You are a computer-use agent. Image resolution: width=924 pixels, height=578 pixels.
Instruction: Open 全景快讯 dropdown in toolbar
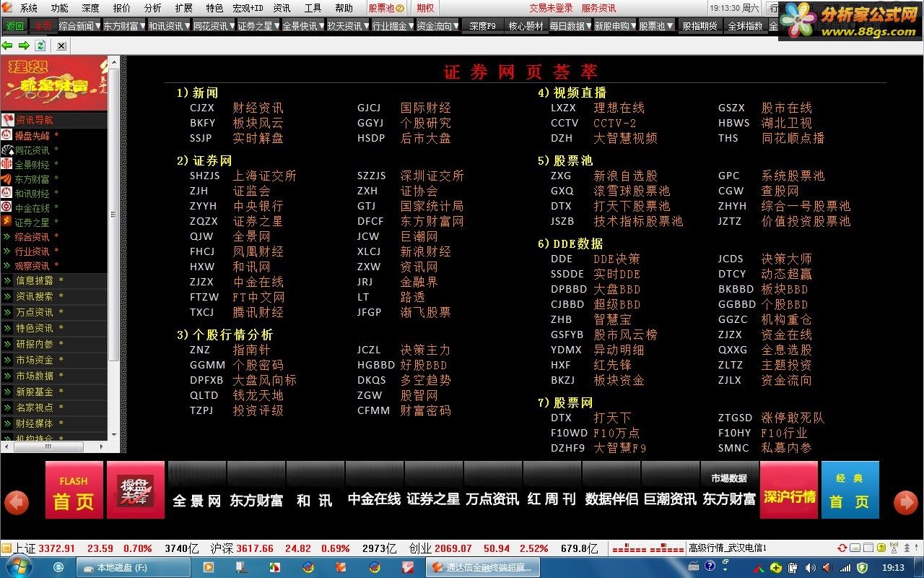pos(302,26)
